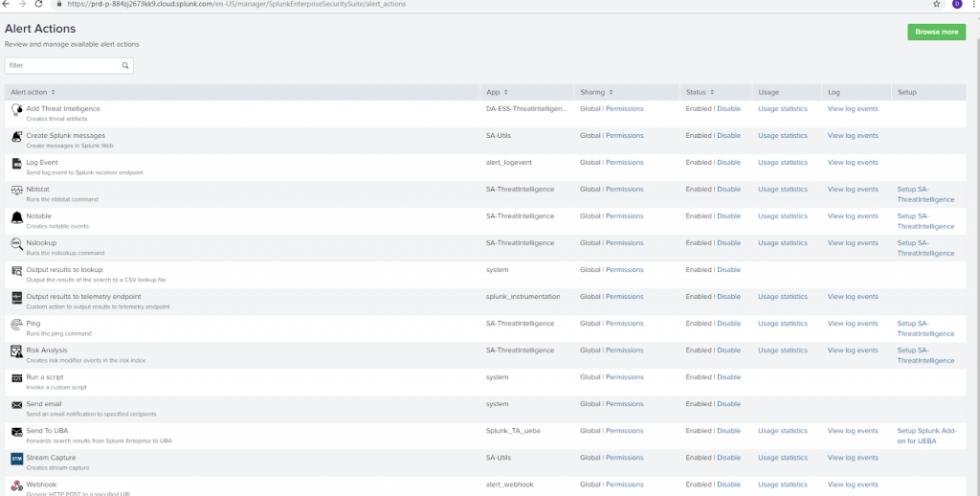Open Setup SA-ThreatIntelligence for Ping row
This screenshot has height=496, width=980.
click(x=925, y=329)
